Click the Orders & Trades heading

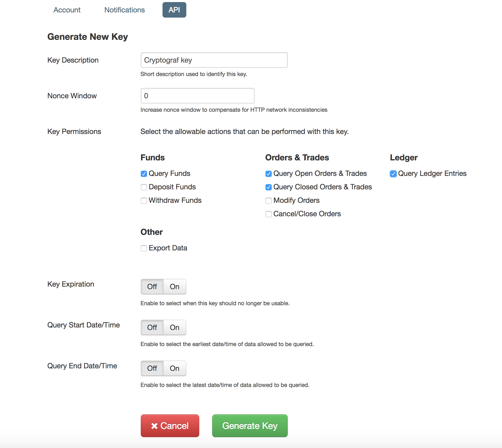[x=297, y=158]
